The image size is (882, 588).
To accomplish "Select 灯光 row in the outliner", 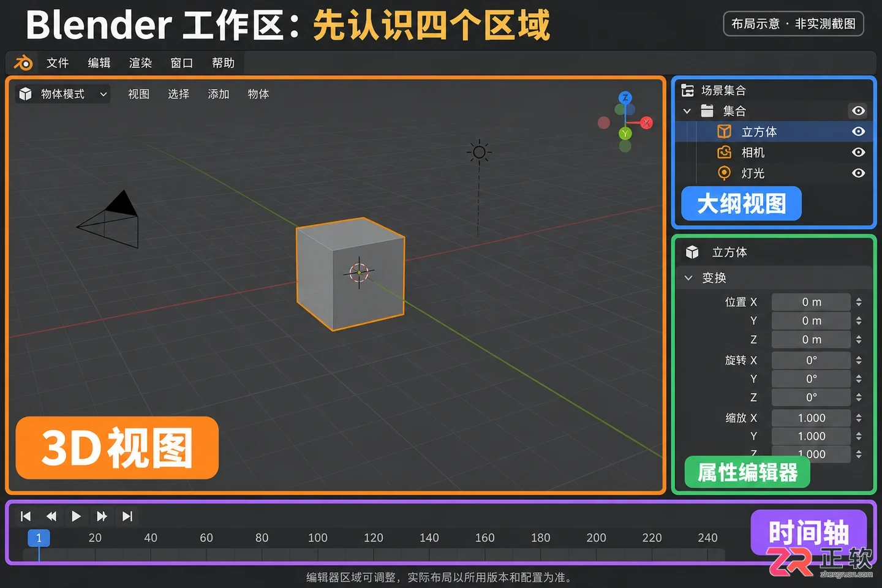I will (774, 173).
